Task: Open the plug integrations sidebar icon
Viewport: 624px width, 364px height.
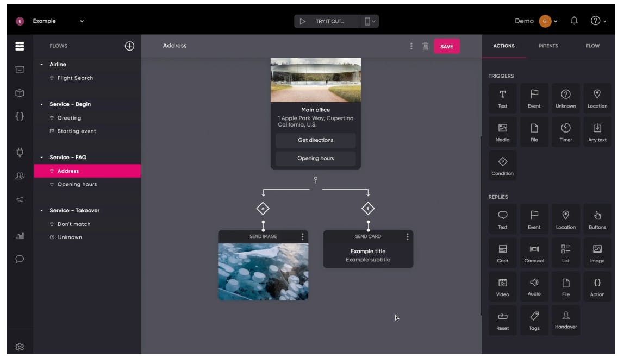Action: click(x=20, y=152)
